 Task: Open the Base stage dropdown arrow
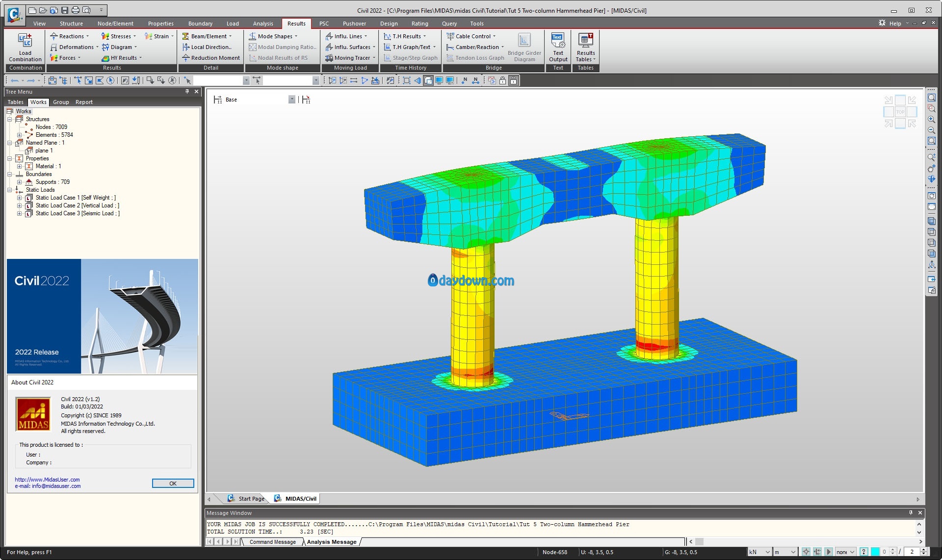pos(291,100)
